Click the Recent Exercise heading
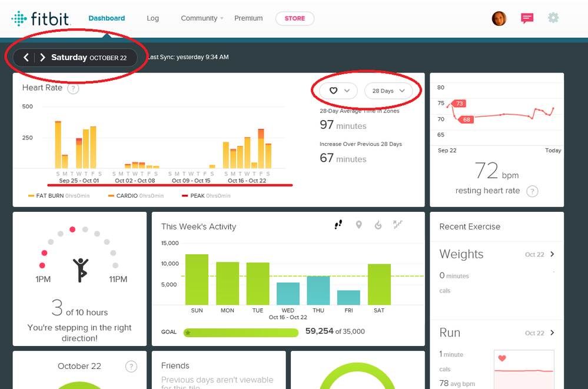The image size is (588, 389). click(470, 227)
